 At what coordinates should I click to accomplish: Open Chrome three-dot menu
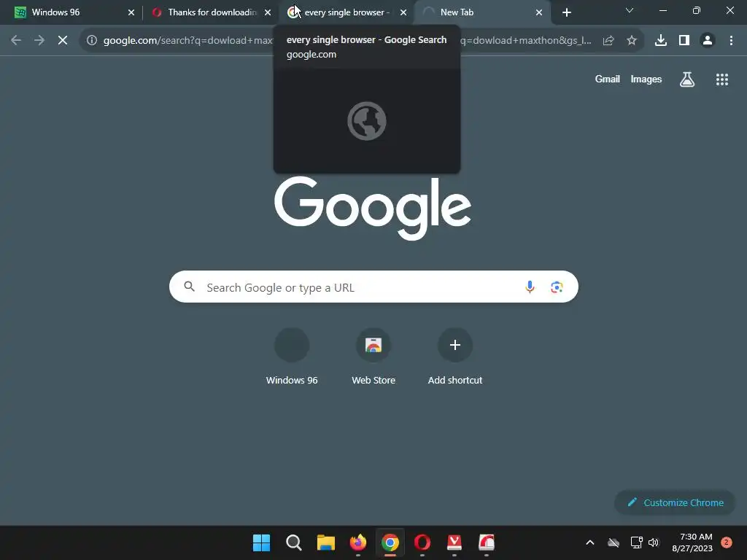pos(731,41)
